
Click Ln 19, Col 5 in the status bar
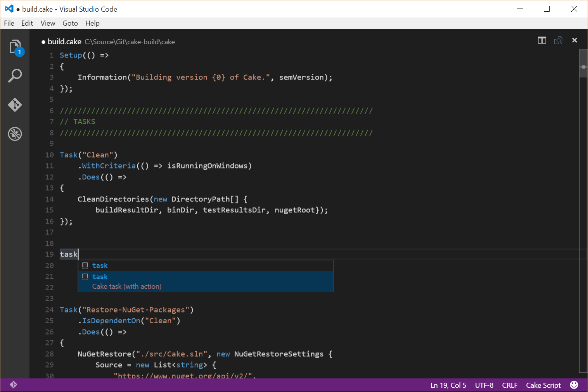448,385
